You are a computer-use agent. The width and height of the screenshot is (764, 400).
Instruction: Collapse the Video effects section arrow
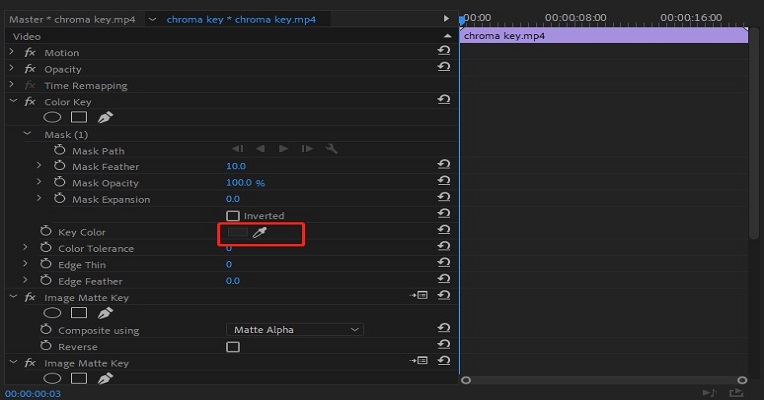pos(447,36)
